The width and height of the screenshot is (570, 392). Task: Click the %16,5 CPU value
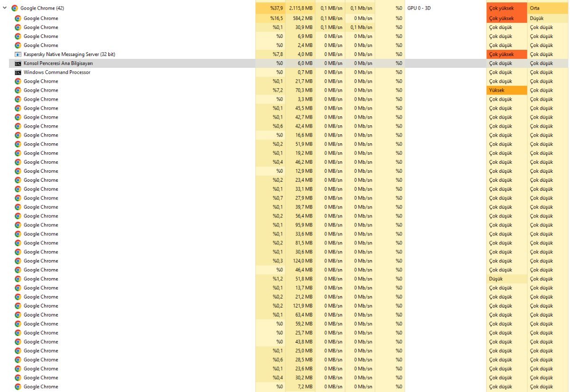click(x=276, y=18)
